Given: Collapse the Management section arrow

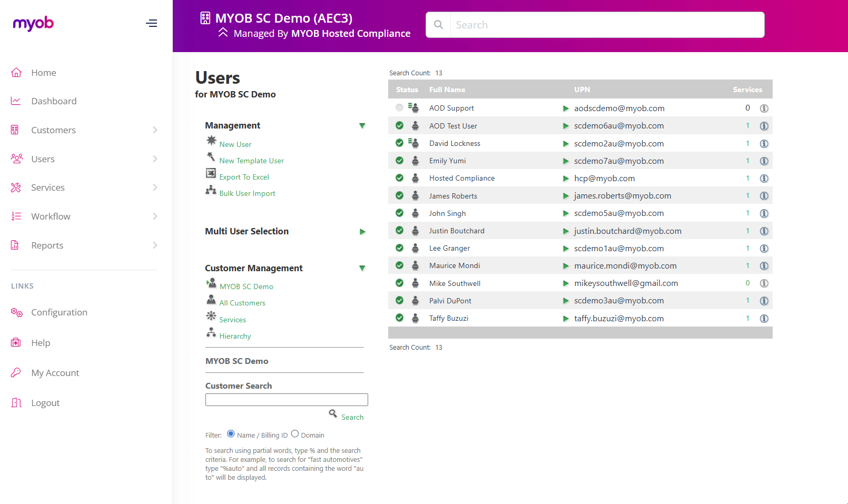Looking at the screenshot, I should pyautogui.click(x=362, y=125).
